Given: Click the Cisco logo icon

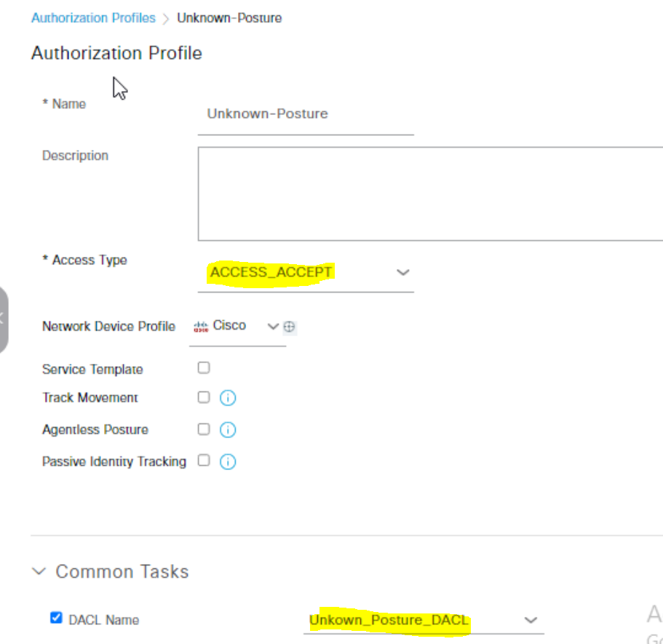Looking at the screenshot, I should [200, 327].
